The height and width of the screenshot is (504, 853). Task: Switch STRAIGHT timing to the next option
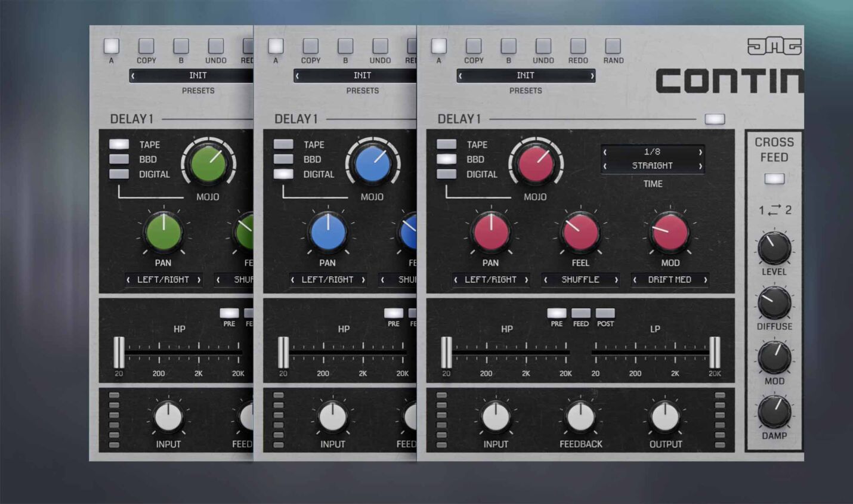click(x=700, y=166)
